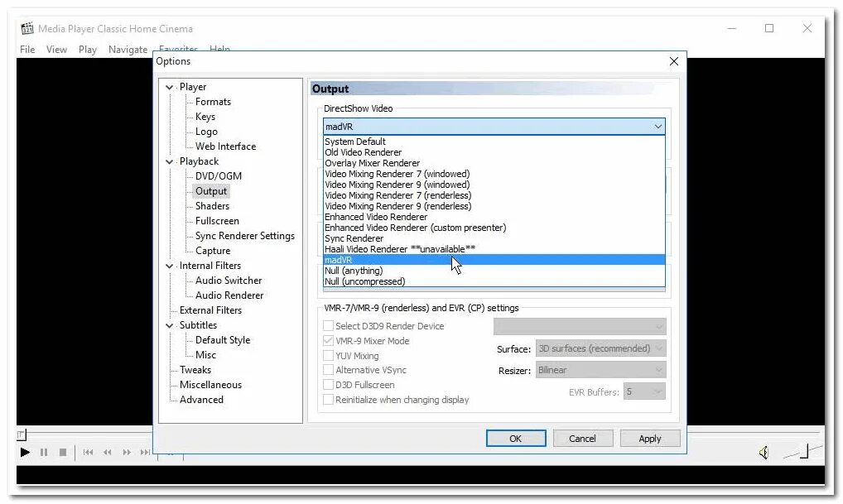The height and width of the screenshot is (504, 843).
Task: Open the EVR Buffers dropdown
Action: [x=644, y=391]
